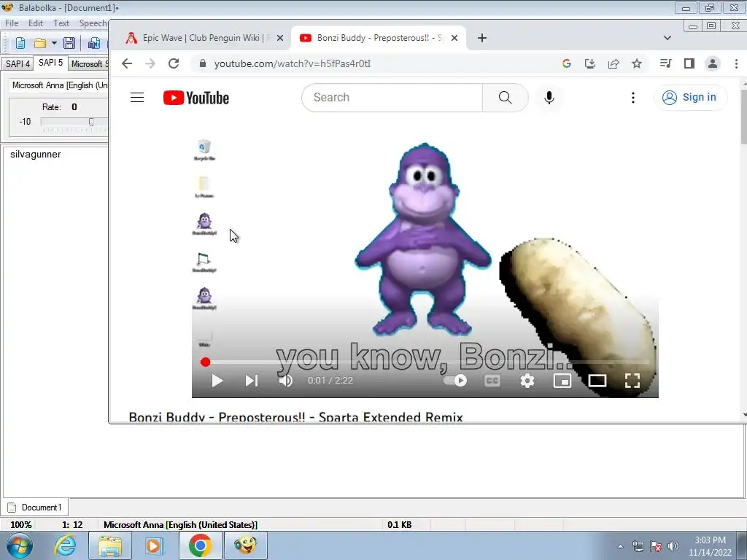Image resolution: width=747 pixels, height=560 pixels.
Task: Click the Sign in button
Action: pos(691,98)
